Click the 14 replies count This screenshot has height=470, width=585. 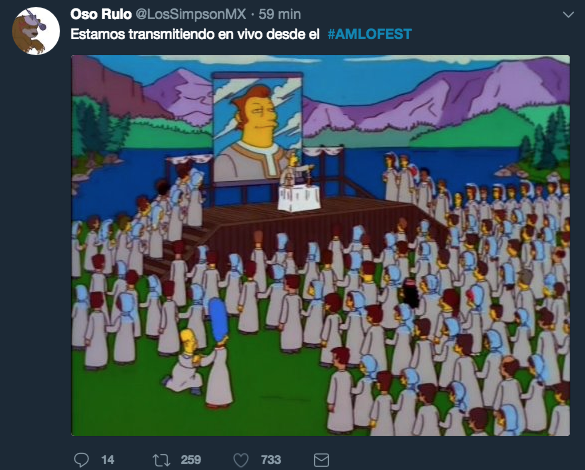[107, 460]
